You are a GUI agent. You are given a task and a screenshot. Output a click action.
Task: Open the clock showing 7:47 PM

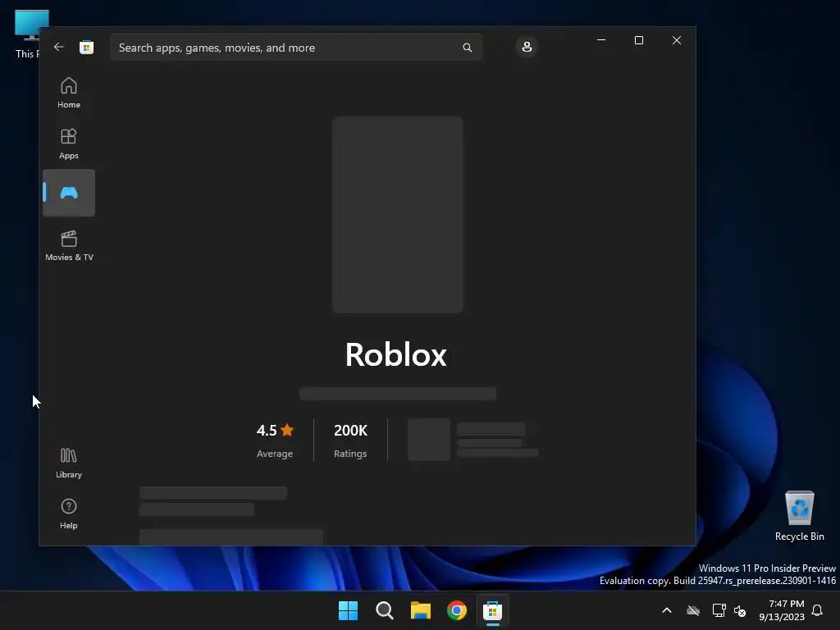coord(782,610)
